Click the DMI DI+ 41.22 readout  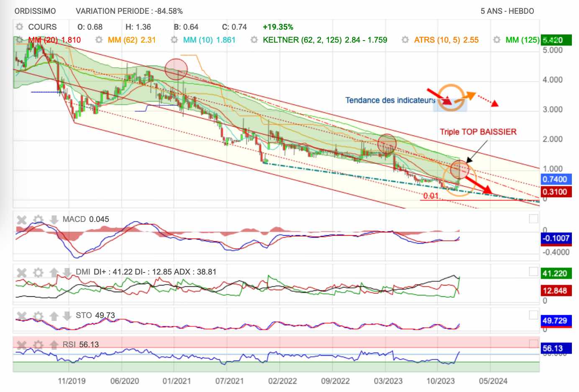[x=146, y=272]
